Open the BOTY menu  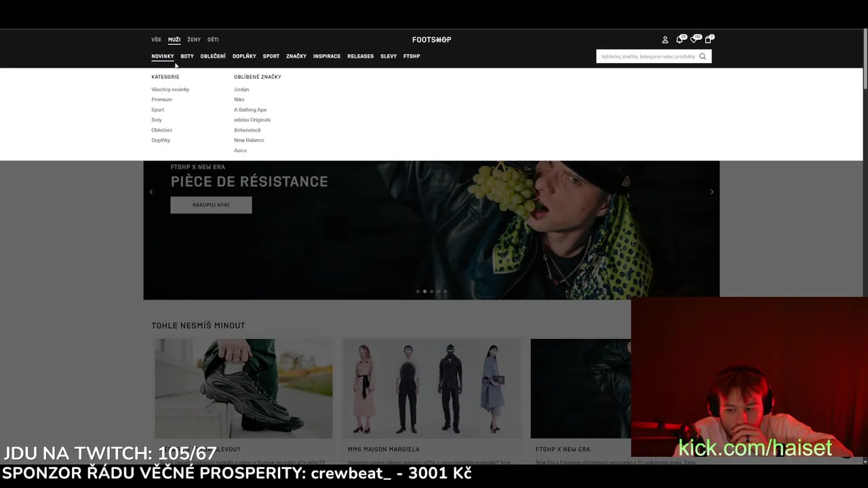click(187, 56)
